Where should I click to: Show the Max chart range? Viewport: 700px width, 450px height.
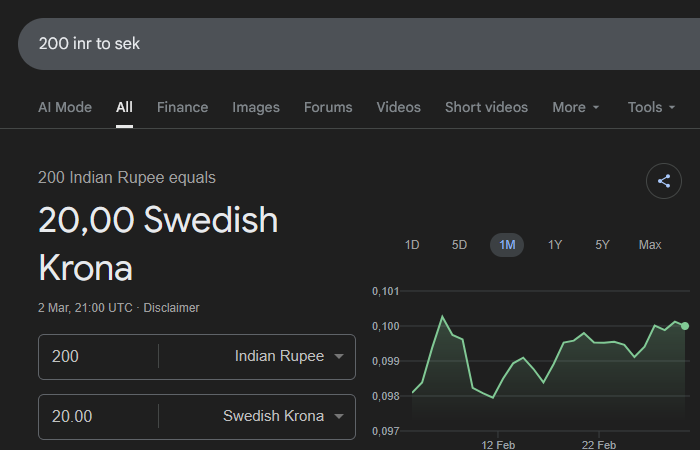(x=650, y=245)
